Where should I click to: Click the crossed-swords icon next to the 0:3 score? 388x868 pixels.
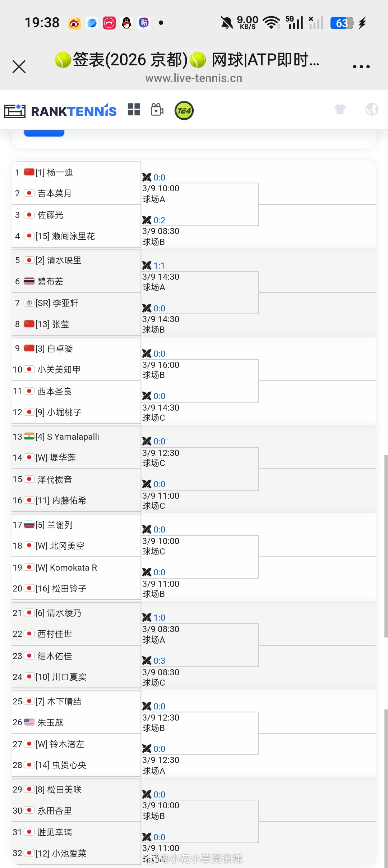coord(147,661)
